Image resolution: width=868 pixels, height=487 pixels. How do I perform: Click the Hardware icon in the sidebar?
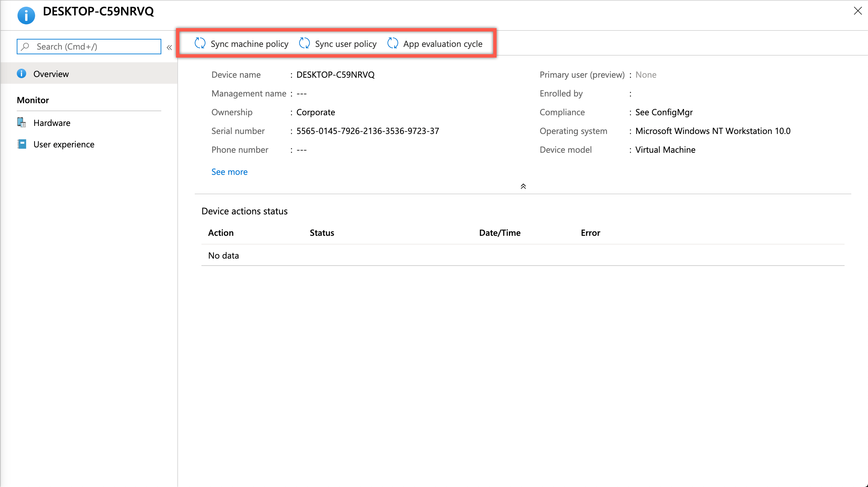point(21,123)
